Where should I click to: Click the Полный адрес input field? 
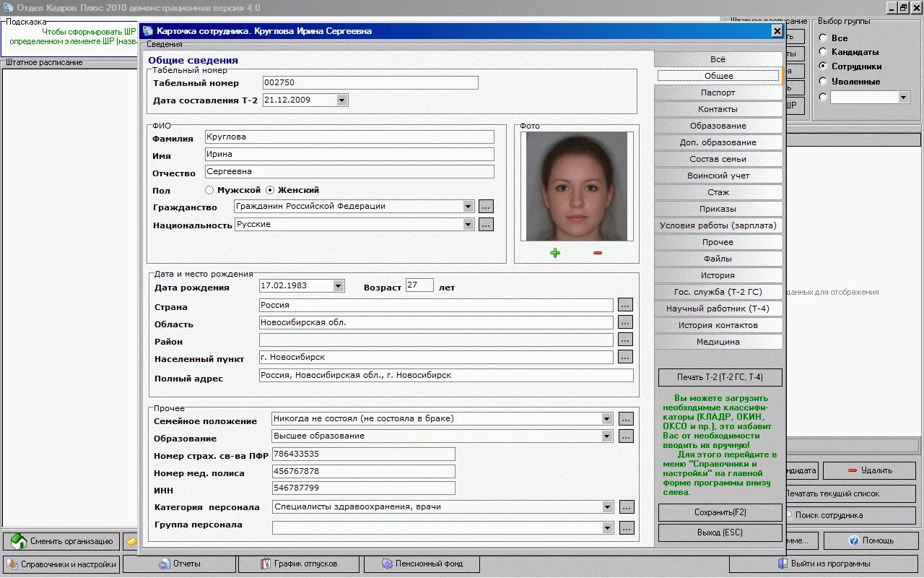coord(446,376)
